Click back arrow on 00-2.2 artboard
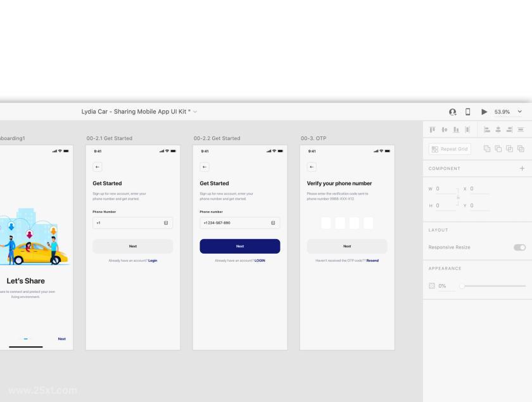 [205, 167]
